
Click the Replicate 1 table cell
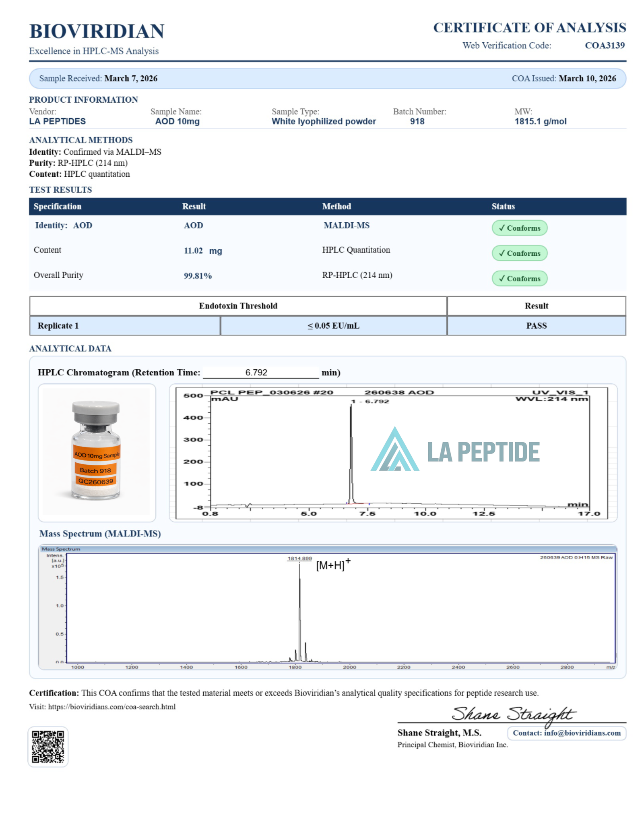point(125,326)
